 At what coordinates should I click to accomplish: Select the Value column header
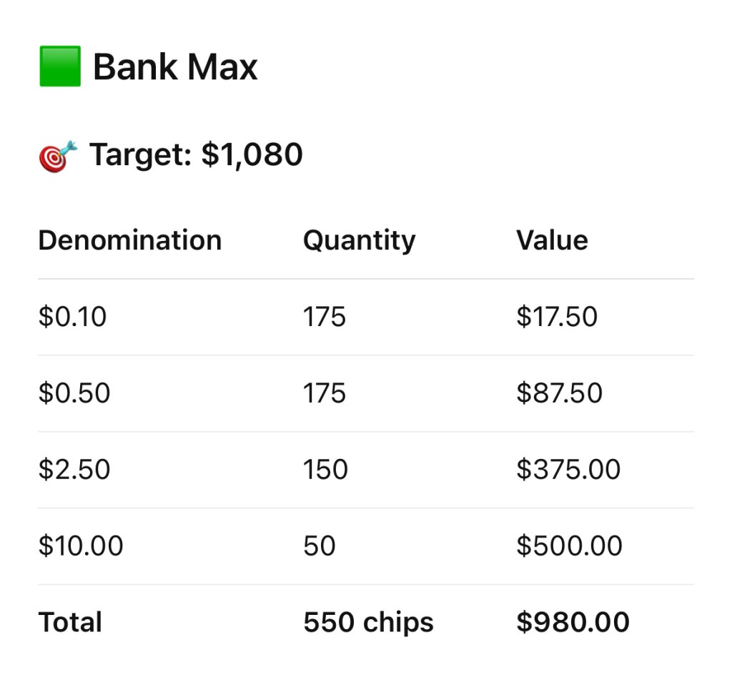pyautogui.click(x=552, y=240)
